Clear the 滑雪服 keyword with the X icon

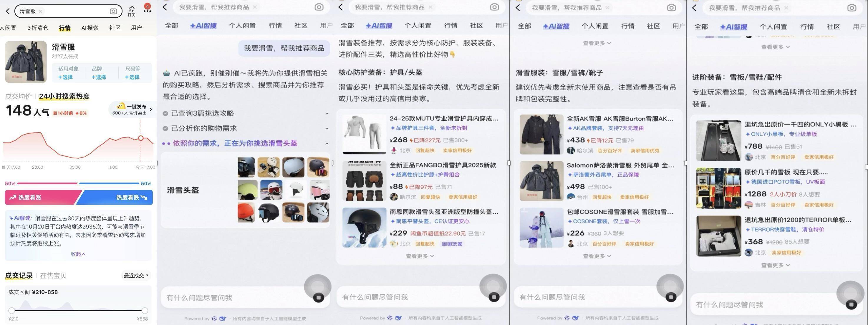40,11
